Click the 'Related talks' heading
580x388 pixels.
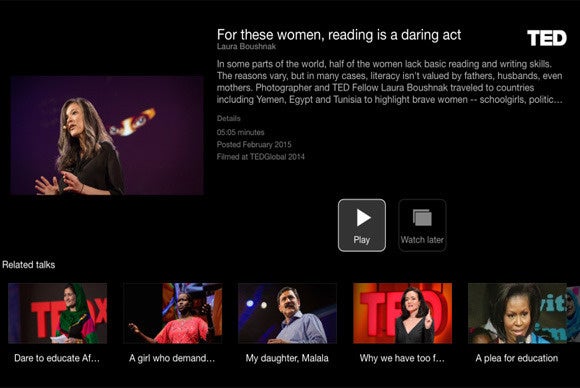pos(28,265)
